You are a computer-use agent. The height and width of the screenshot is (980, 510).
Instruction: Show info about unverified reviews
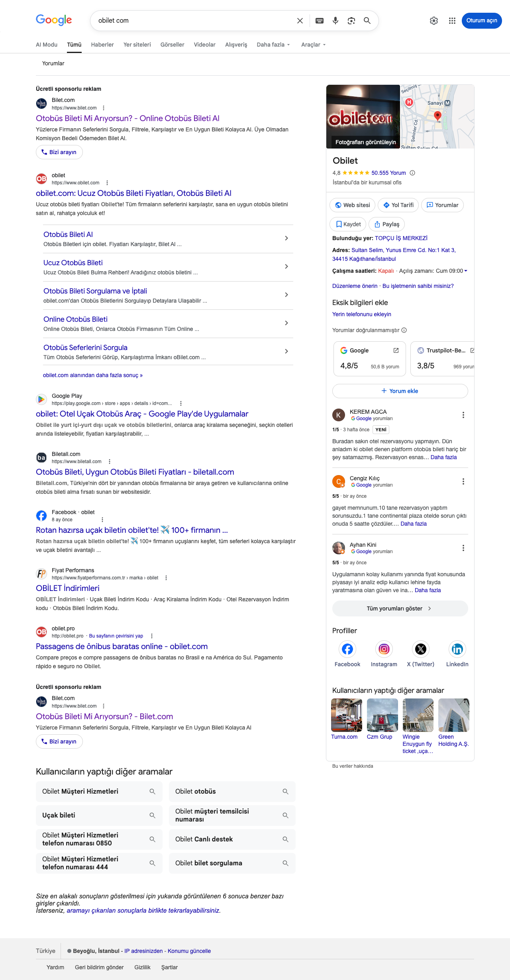pyautogui.click(x=404, y=330)
